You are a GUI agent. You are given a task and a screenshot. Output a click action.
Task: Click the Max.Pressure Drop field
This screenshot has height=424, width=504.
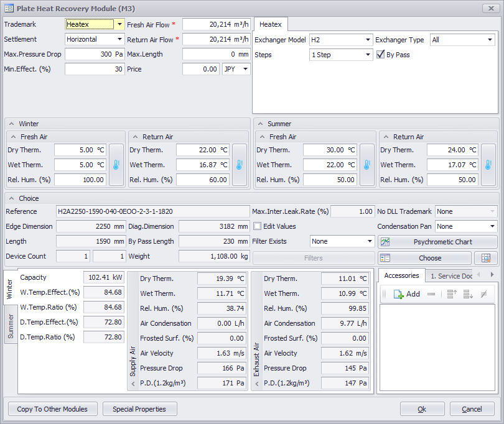[x=95, y=54]
